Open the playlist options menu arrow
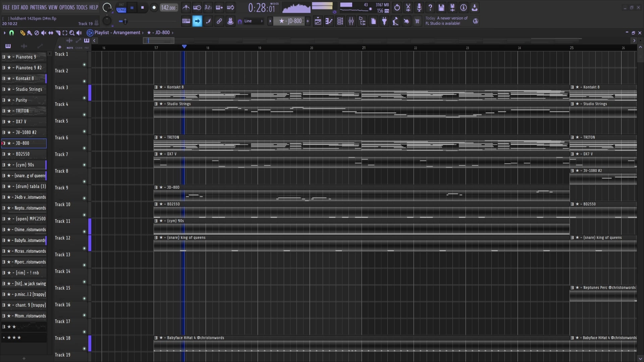The height and width of the screenshot is (362, 644). point(4,33)
